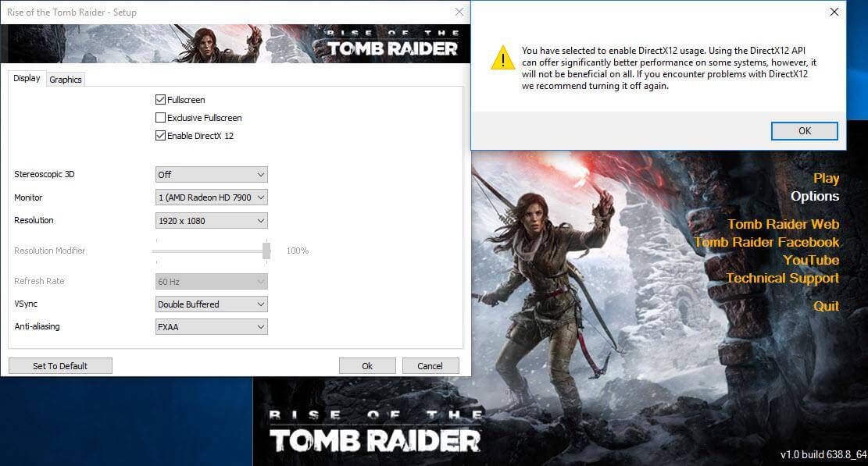Confirm setup with the Ok button

pos(367,366)
